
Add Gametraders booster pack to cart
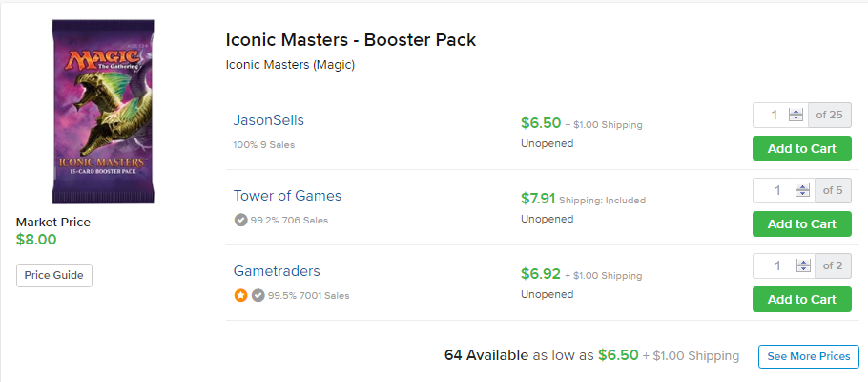coord(801,299)
